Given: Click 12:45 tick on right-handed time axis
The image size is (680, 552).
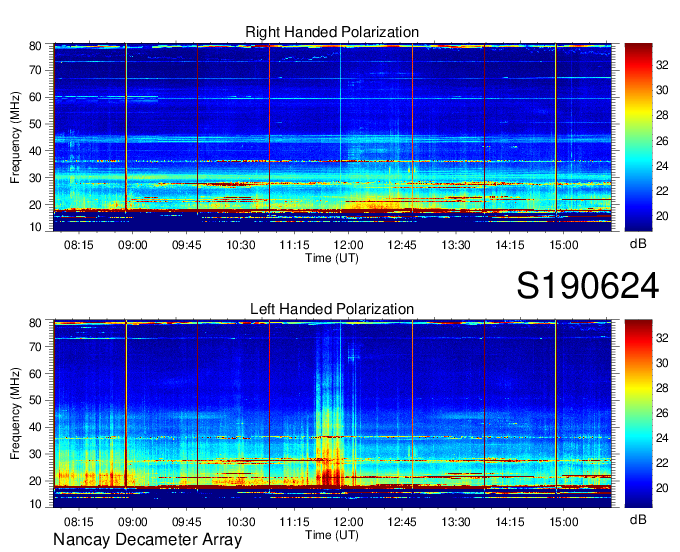Looking at the screenshot, I should click(x=402, y=245).
